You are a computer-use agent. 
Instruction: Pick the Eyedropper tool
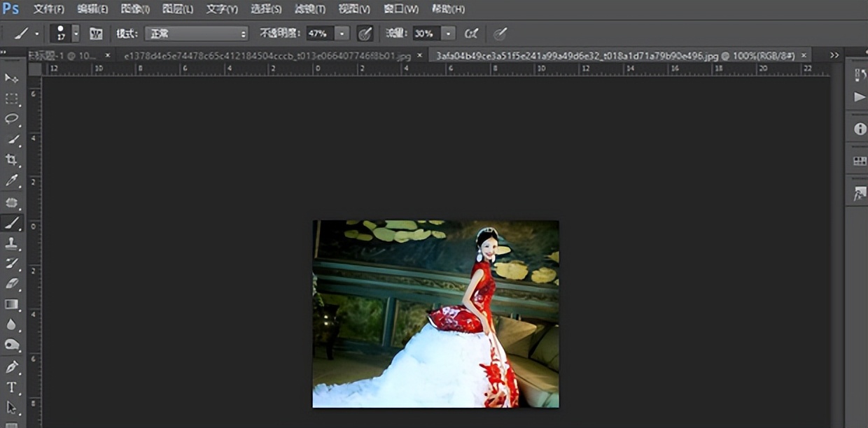[x=11, y=181]
